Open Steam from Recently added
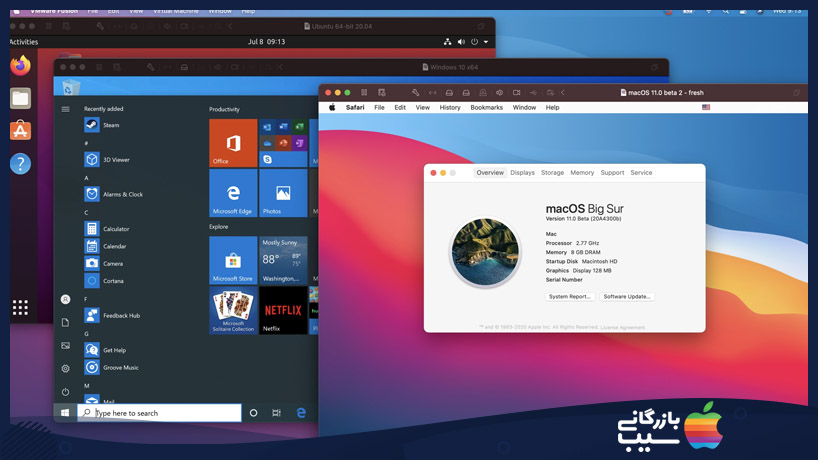 coord(102,125)
